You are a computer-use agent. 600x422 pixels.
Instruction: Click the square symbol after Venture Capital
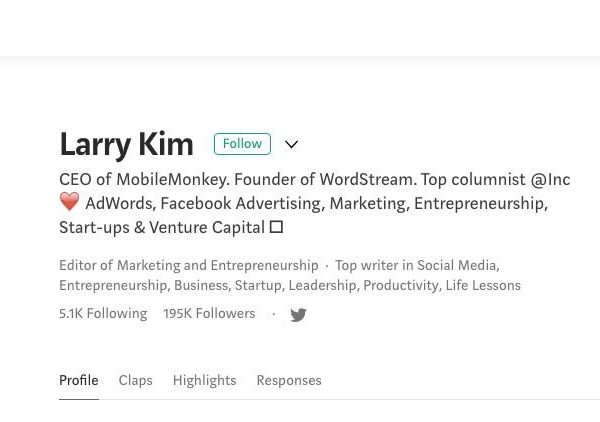(277, 227)
